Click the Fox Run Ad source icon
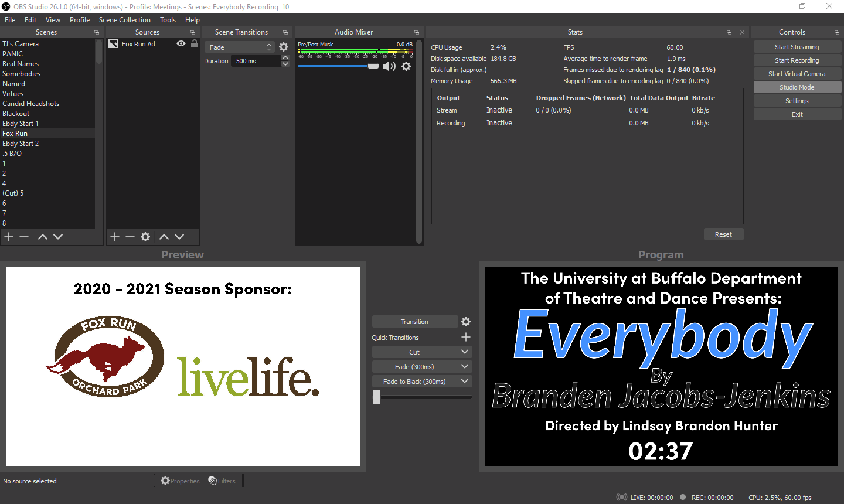The image size is (844, 504). tap(114, 44)
